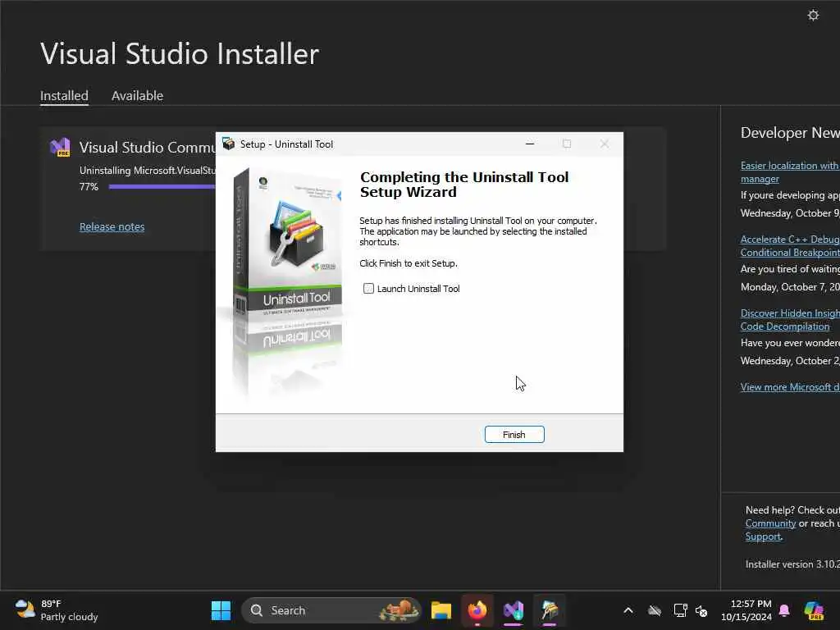Click the uninstall progress bar at 77%
Screen dimensions: 840x630
[162, 186]
